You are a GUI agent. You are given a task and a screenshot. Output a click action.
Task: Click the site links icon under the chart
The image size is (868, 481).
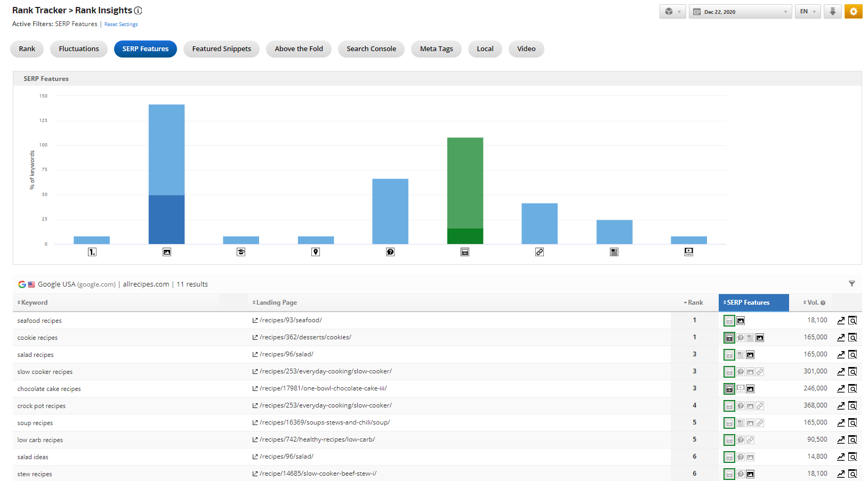[x=540, y=252]
